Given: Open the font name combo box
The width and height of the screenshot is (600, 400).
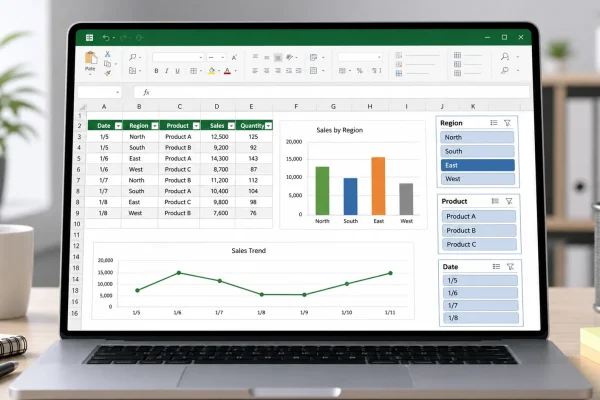Looking at the screenshot, I should 178,57.
